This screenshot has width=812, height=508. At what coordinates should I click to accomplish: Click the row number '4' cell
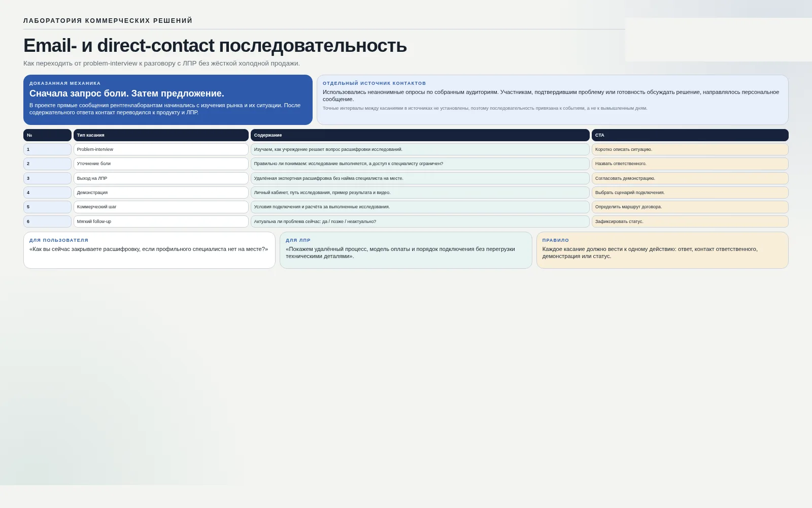click(47, 193)
